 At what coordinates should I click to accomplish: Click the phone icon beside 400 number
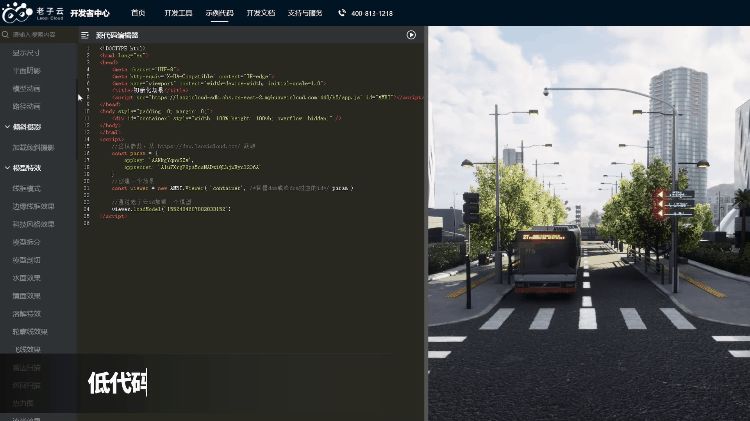pos(342,13)
